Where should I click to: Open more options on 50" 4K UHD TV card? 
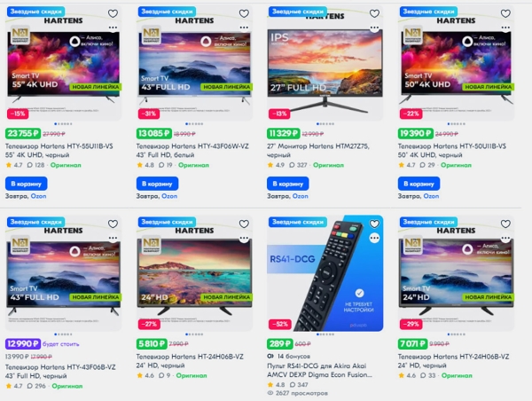click(x=505, y=28)
